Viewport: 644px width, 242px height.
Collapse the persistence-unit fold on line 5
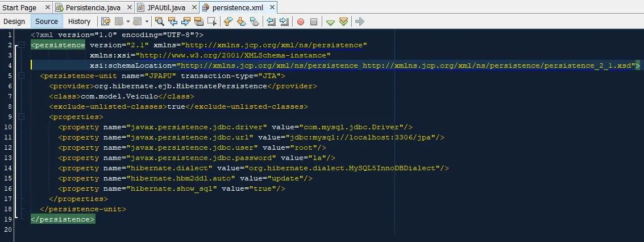coord(21,75)
